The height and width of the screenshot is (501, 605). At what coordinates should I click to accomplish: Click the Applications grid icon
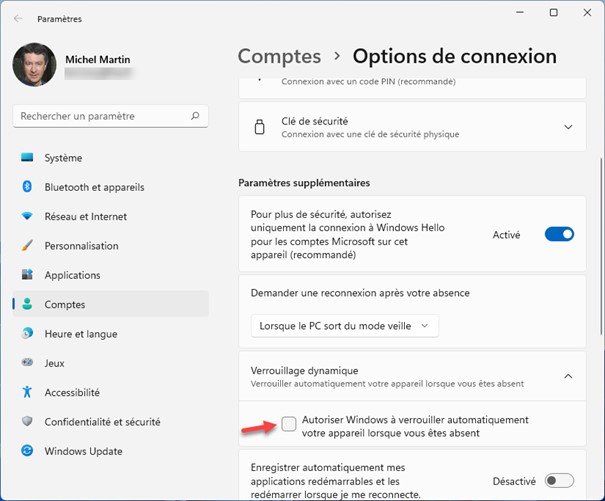point(27,275)
